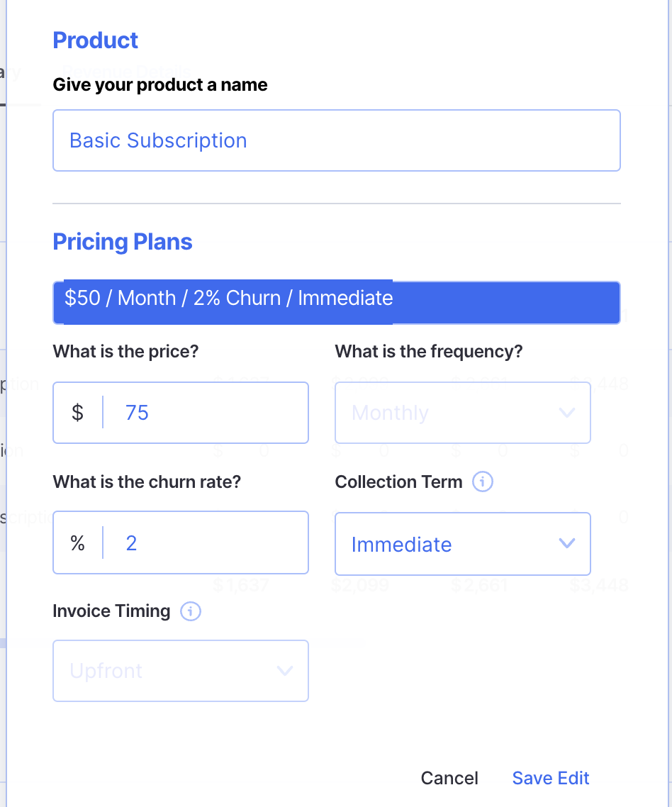Image resolution: width=672 pixels, height=807 pixels.
Task: Focus the Basic Subscription name field
Action: point(336,140)
